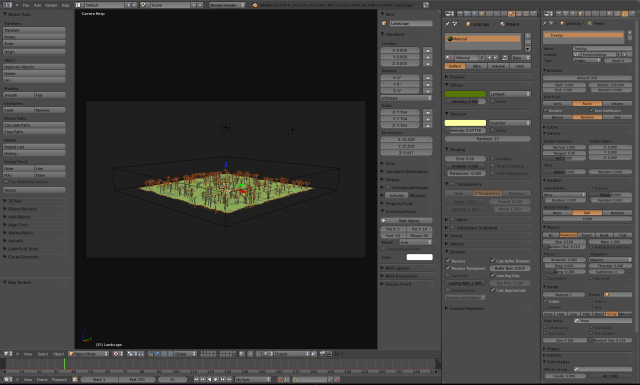Open the File menu

26,5
